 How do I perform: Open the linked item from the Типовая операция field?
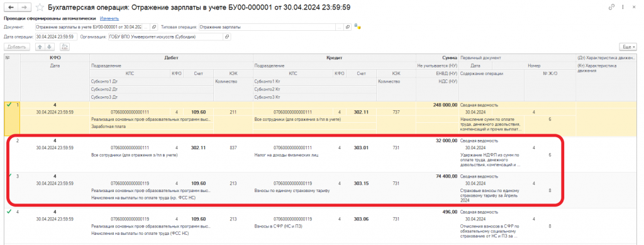[x=347, y=27]
